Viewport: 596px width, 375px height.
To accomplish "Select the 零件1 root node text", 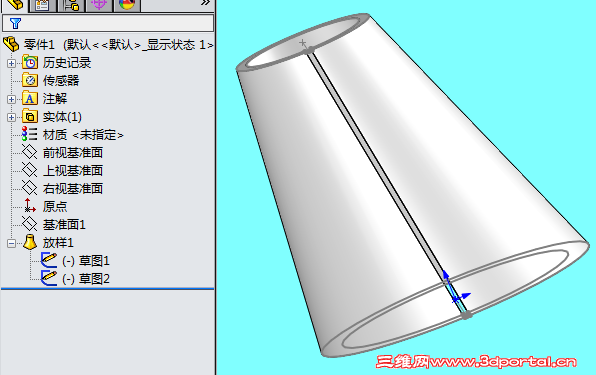I will (118, 45).
